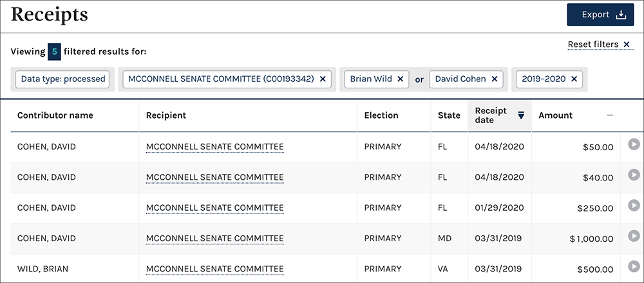The image size is (644, 283).
Task: Click the Data type: processed tag
Action: pos(63,79)
